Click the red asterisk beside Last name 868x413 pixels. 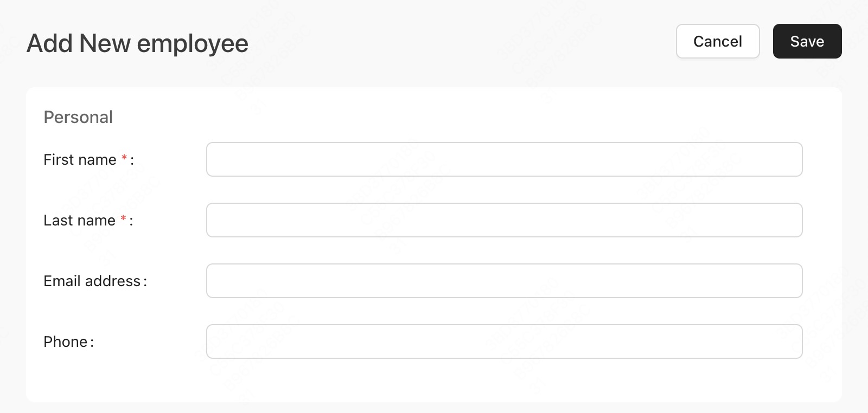pyautogui.click(x=123, y=218)
